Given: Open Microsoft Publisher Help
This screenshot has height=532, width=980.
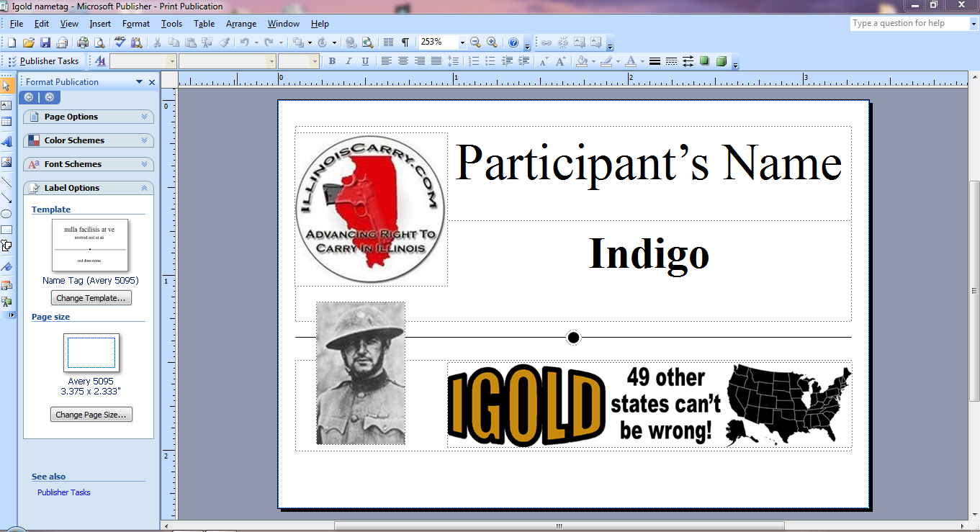Looking at the screenshot, I should [513, 42].
